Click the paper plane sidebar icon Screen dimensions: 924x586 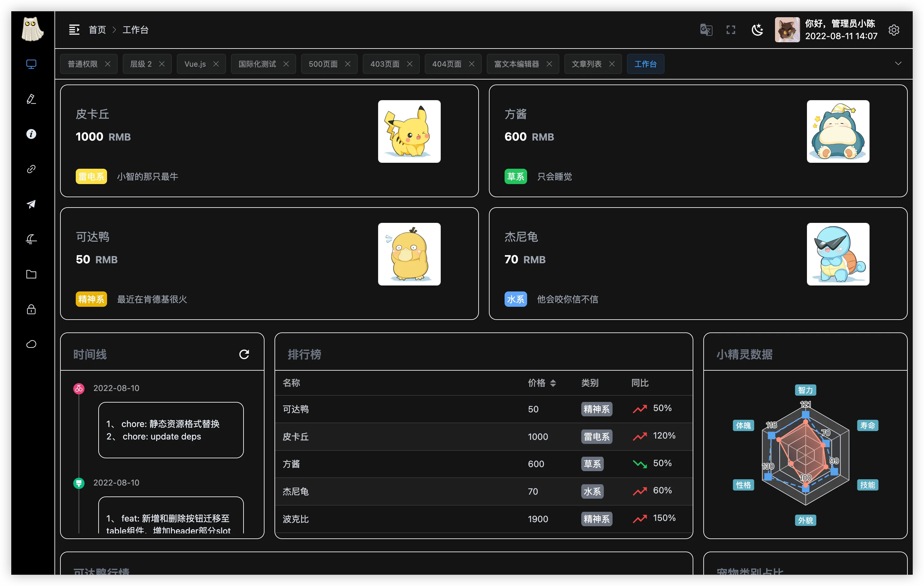point(31,204)
